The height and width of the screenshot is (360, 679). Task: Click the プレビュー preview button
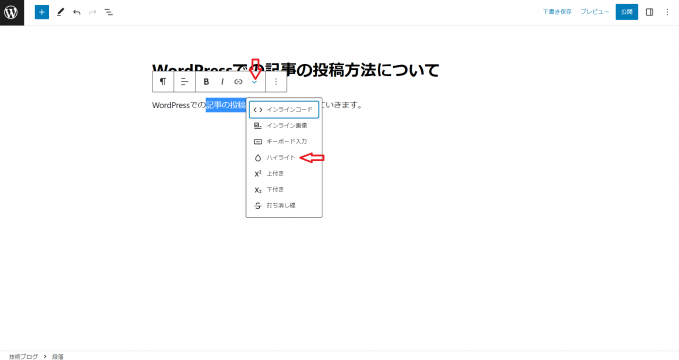pyautogui.click(x=595, y=12)
